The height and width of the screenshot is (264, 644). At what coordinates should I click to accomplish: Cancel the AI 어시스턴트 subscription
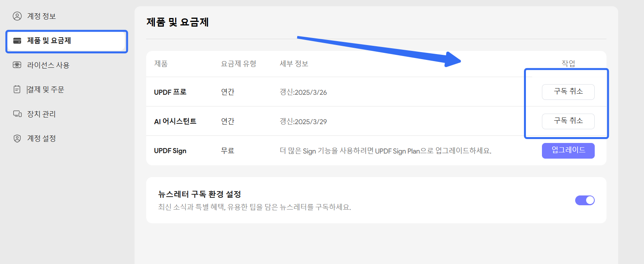coord(568,121)
